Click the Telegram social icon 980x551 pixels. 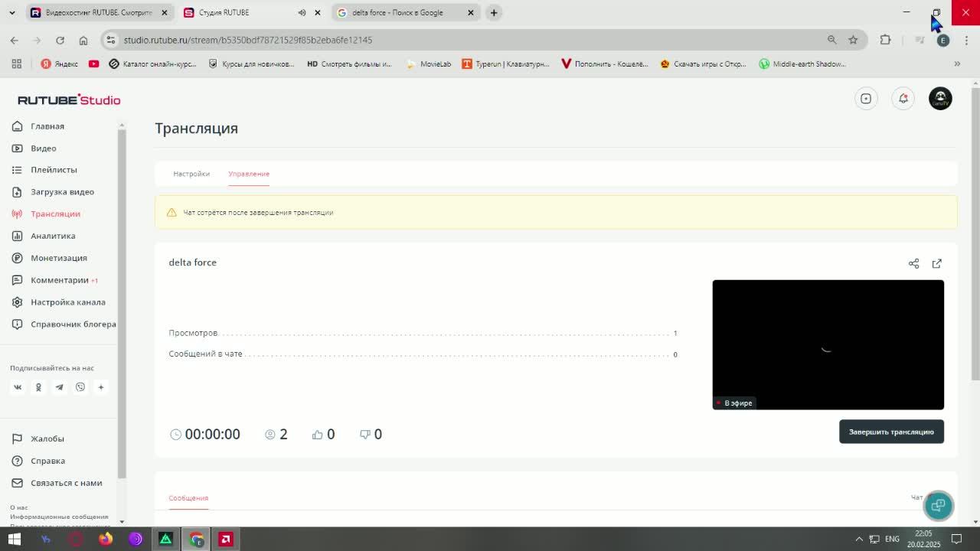[x=59, y=387]
